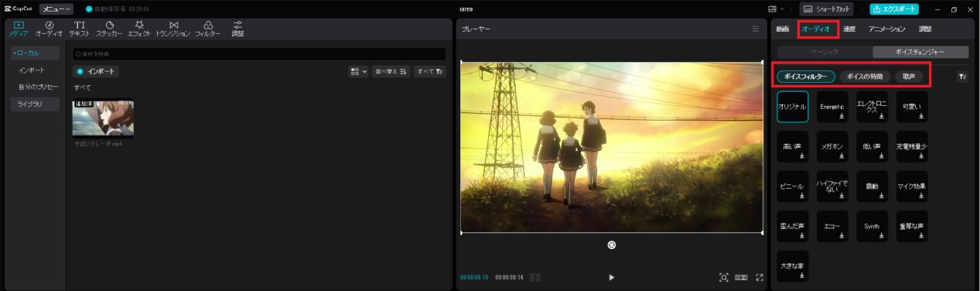Apply the 高い声 voice filter

click(x=793, y=146)
